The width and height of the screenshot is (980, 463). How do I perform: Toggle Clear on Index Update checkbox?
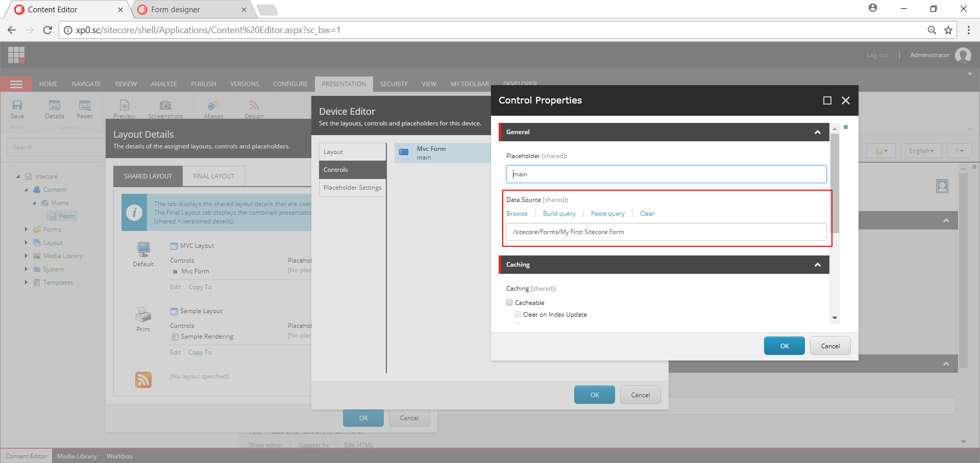click(x=518, y=314)
